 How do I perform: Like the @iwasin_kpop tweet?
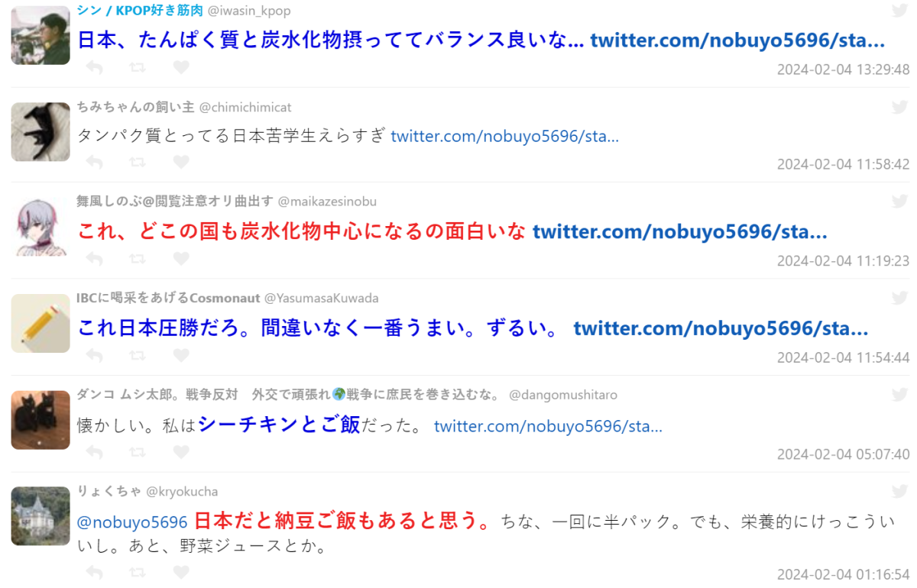[x=181, y=67]
